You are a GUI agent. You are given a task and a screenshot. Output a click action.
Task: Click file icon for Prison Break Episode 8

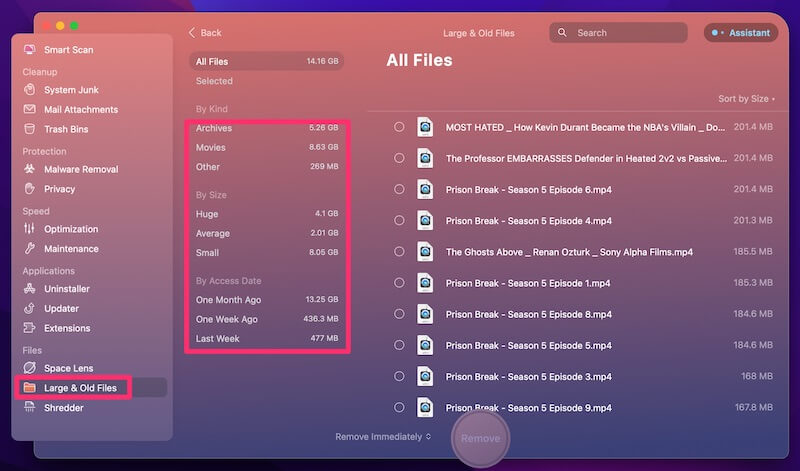coord(425,314)
